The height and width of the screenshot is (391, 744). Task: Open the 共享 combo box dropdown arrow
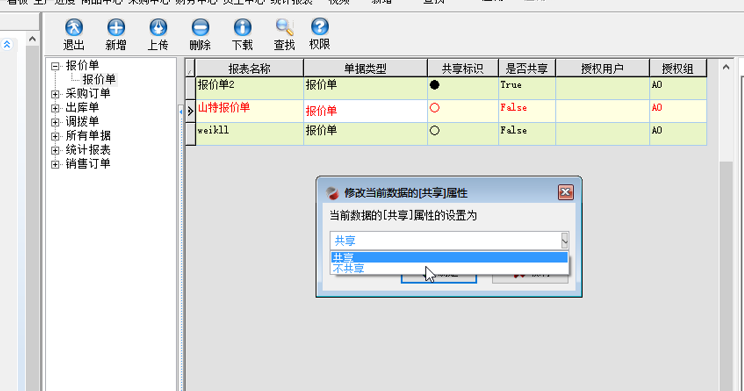564,241
